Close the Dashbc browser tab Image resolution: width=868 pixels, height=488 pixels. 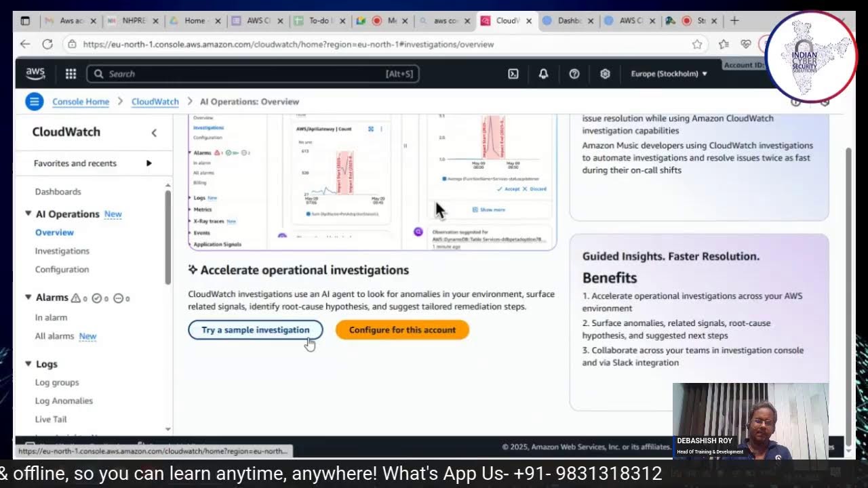(x=591, y=21)
